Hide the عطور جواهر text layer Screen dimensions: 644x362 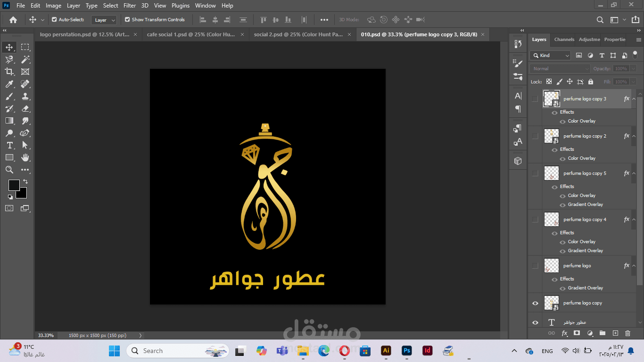535,322
